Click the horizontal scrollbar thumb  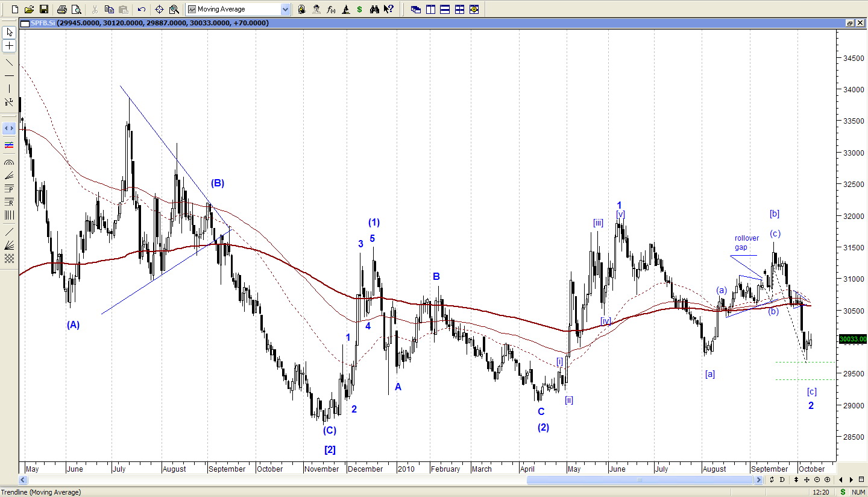point(640,480)
